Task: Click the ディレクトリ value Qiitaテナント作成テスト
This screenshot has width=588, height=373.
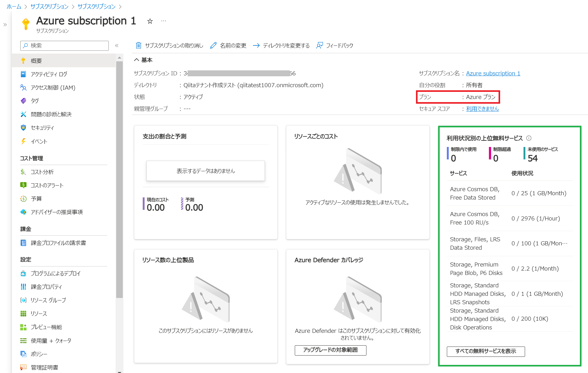Action: 253,85
